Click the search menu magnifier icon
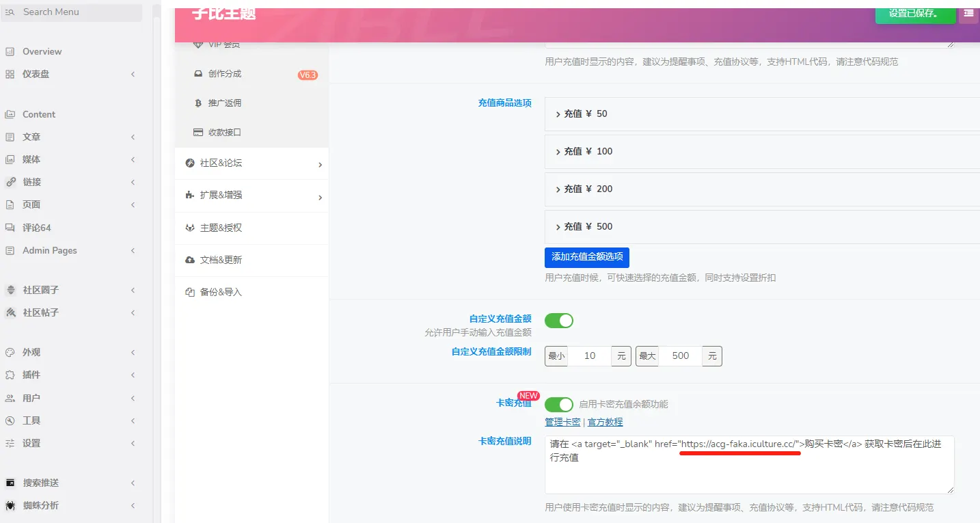This screenshot has height=523, width=980. (x=10, y=12)
